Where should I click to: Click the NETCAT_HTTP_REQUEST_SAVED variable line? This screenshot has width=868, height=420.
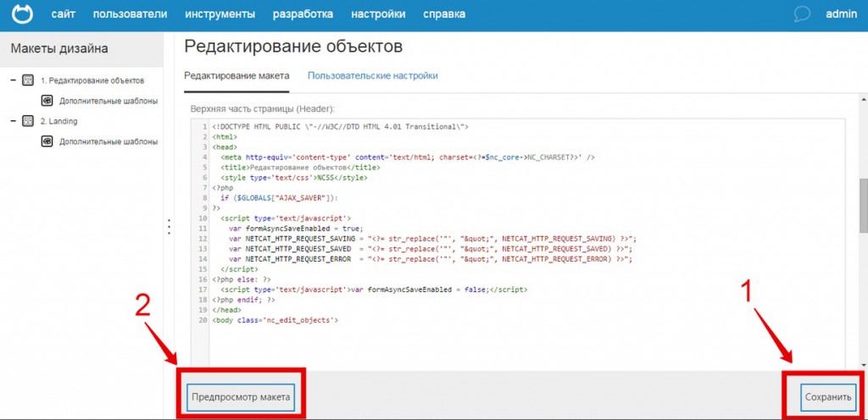tap(431, 249)
